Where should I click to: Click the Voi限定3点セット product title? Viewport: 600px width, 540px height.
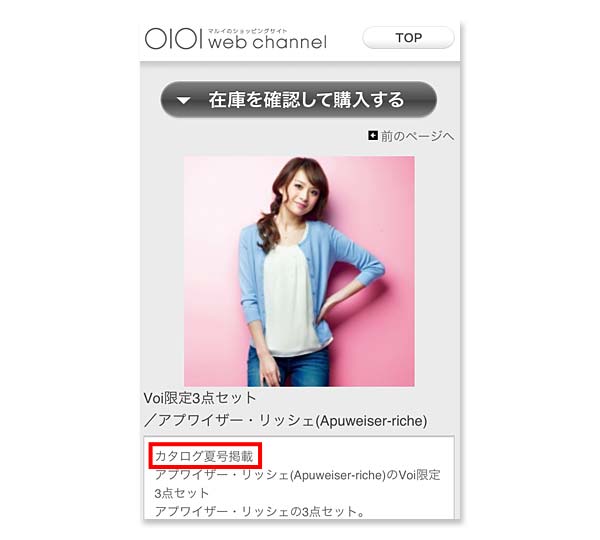point(199,398)
